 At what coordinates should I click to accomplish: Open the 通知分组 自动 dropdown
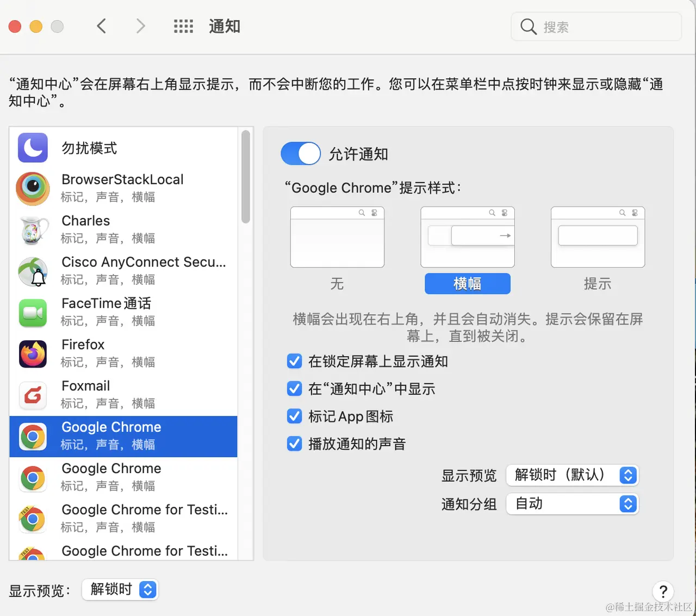coord(572,504)
